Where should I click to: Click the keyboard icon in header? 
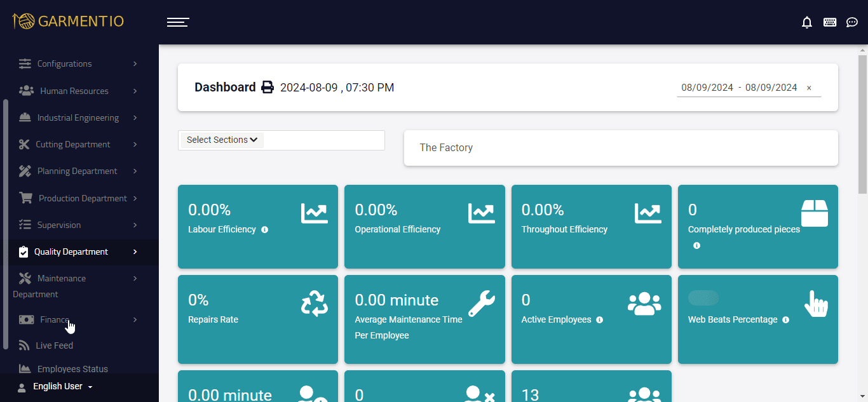tap(830, 22)
